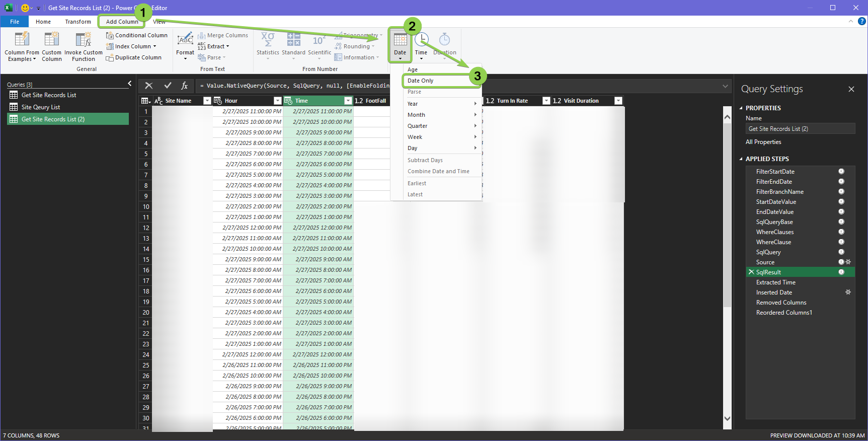Cancel formula edit with X icon
Screen dimensions: 868x441
pyautogui.click(x=148, y=86)
